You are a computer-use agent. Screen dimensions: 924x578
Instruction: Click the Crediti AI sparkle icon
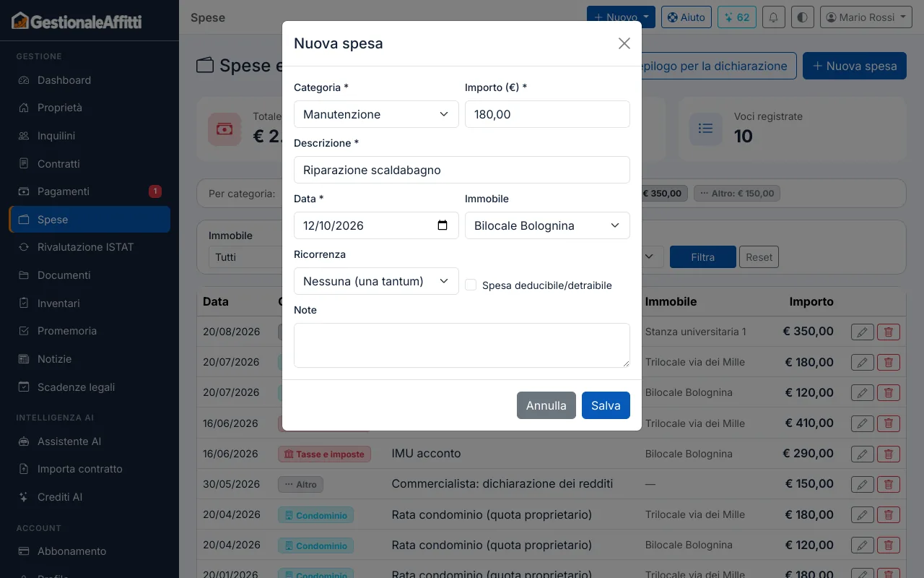point(24,497)
